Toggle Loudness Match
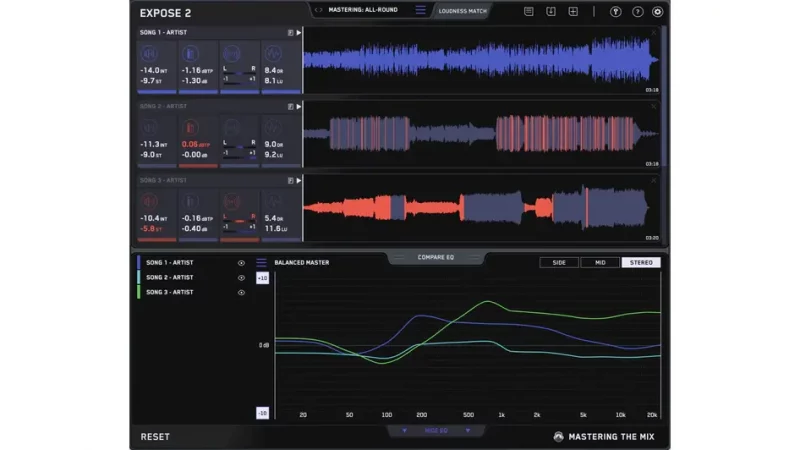 (x=462, y=11)
